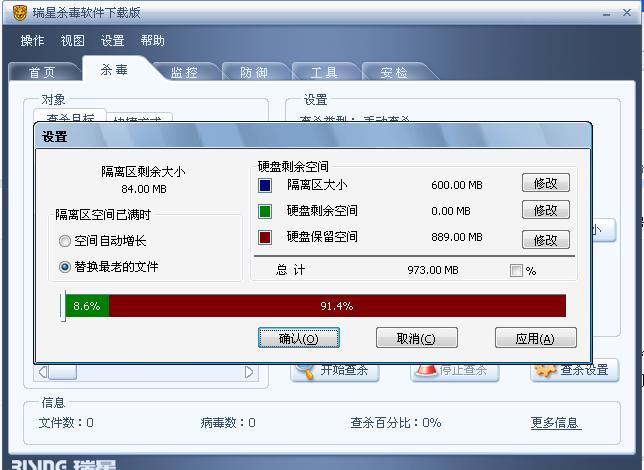Image resolution: width=644 pixels, height=470 pixels.
Task: Switch to the 杀毒 tab
Action: click(114, 69)
